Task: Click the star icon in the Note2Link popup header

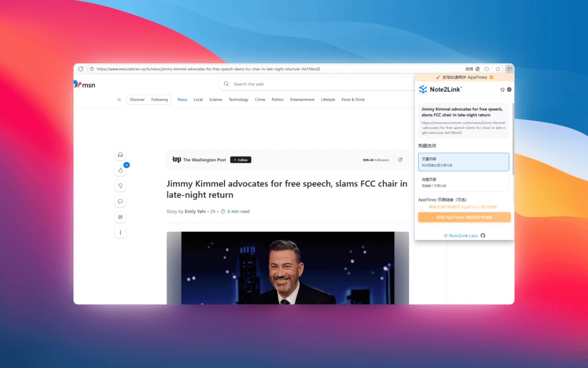Action: click(x=502, y=90)
